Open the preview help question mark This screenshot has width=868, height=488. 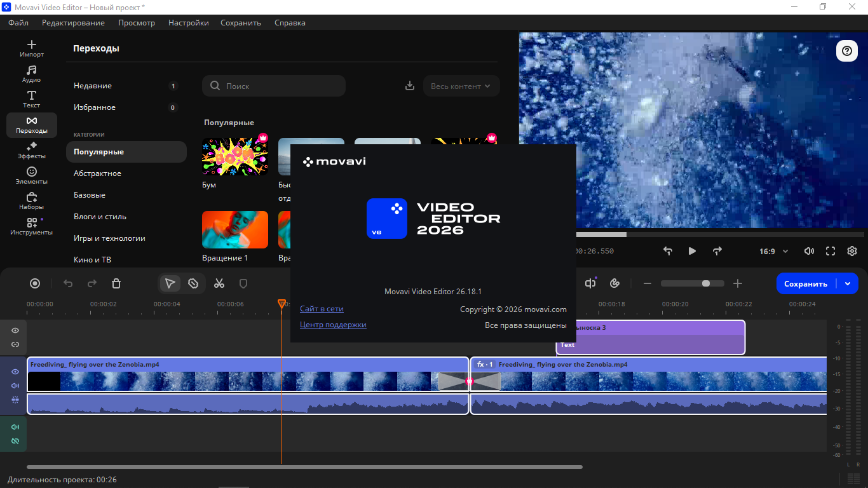tap(846, 51)
